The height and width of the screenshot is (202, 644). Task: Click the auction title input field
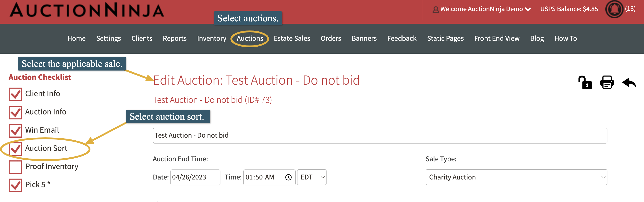[380, 135]
